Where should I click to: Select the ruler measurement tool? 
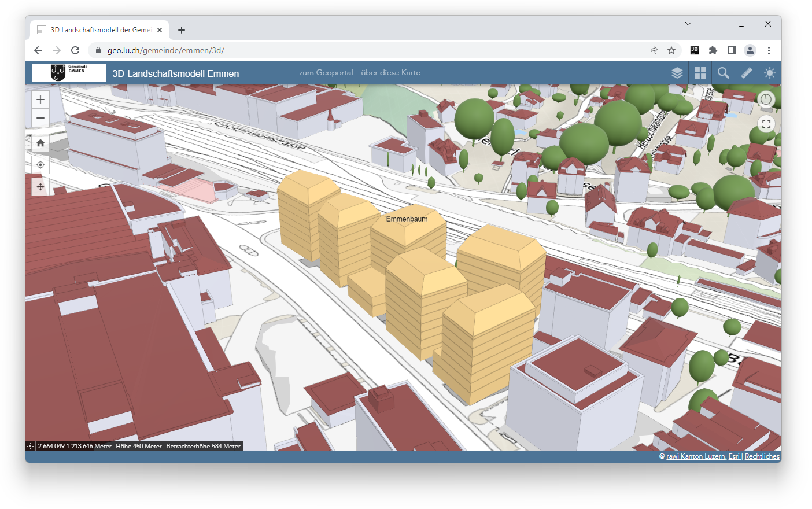click(746, 73)
